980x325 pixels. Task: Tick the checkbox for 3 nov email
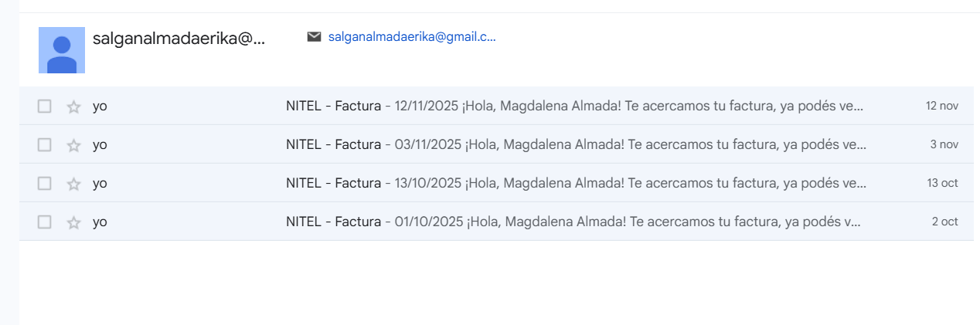[45, 145]
